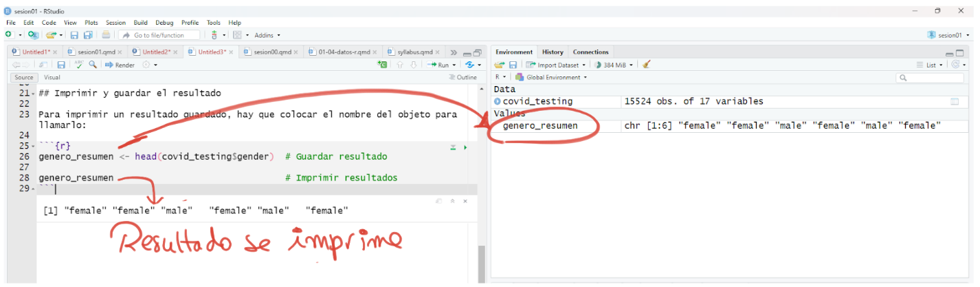Switch editor to Source mode
980x287 pixels.
25,78
